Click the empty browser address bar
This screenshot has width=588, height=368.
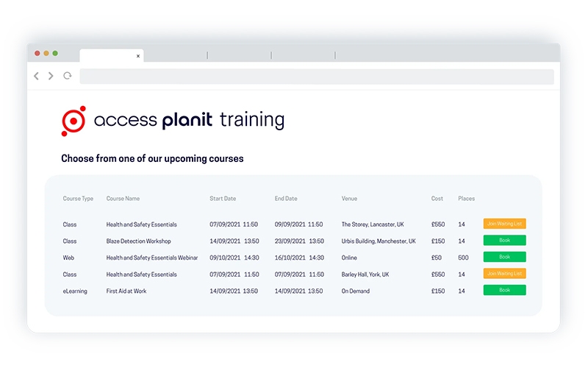(317, 77)
